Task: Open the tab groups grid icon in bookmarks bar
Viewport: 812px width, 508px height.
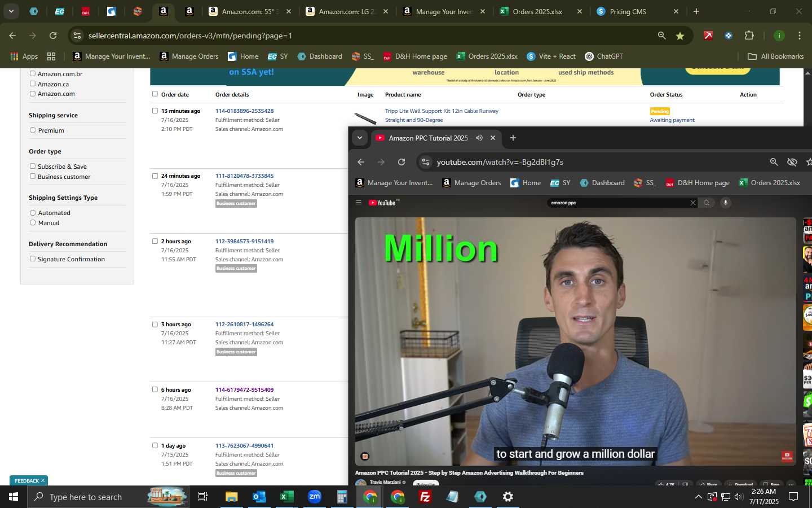Action: pyautogui.click(x=51, y=56)
